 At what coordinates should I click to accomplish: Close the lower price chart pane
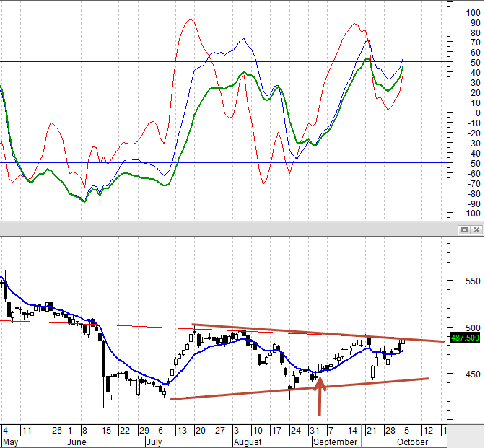coord(476,229)
